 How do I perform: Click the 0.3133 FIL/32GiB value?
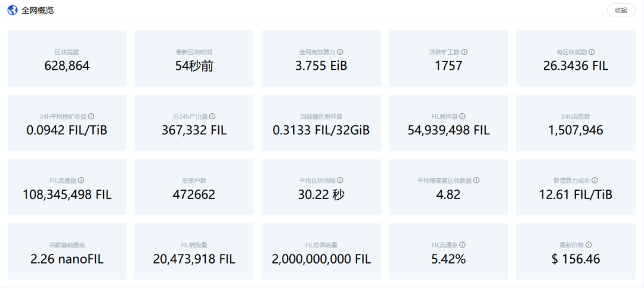pyautogui.click(x=321, y=130)
